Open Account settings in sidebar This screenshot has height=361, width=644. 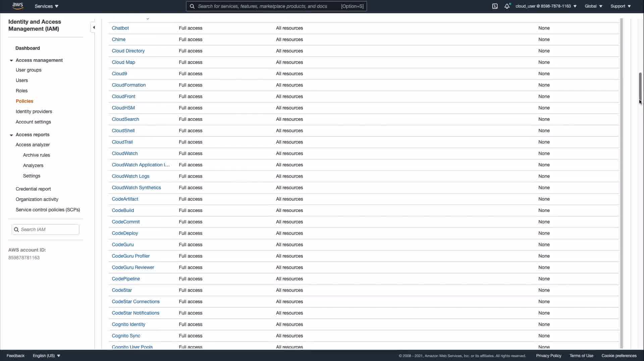33,122
